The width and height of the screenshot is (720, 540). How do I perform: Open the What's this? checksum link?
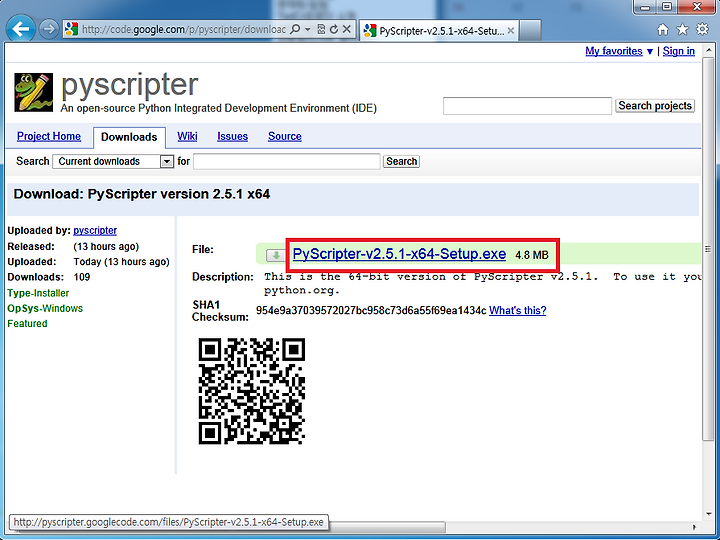click(x=518, y=311)
